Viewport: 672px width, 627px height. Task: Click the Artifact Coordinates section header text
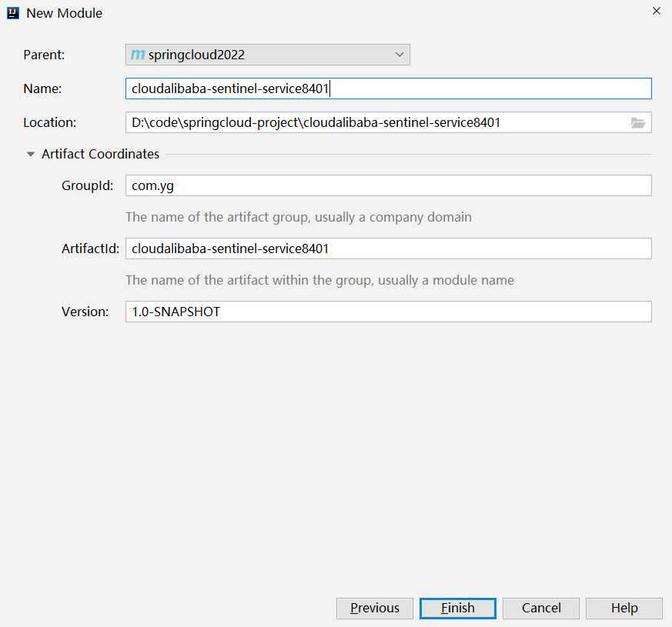[x=100, y=154]
